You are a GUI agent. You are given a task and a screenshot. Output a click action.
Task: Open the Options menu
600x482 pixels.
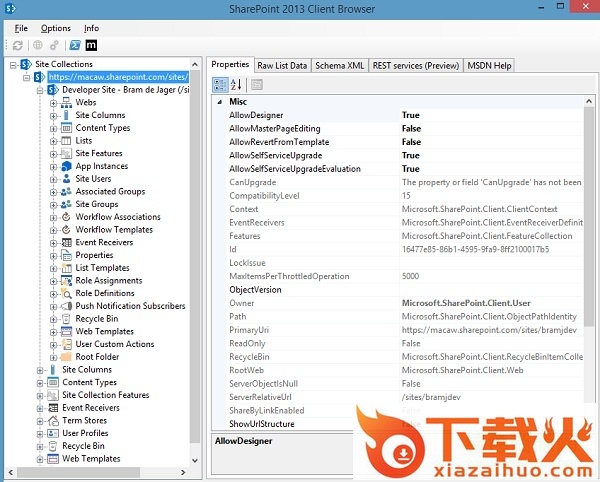(56, 28)
